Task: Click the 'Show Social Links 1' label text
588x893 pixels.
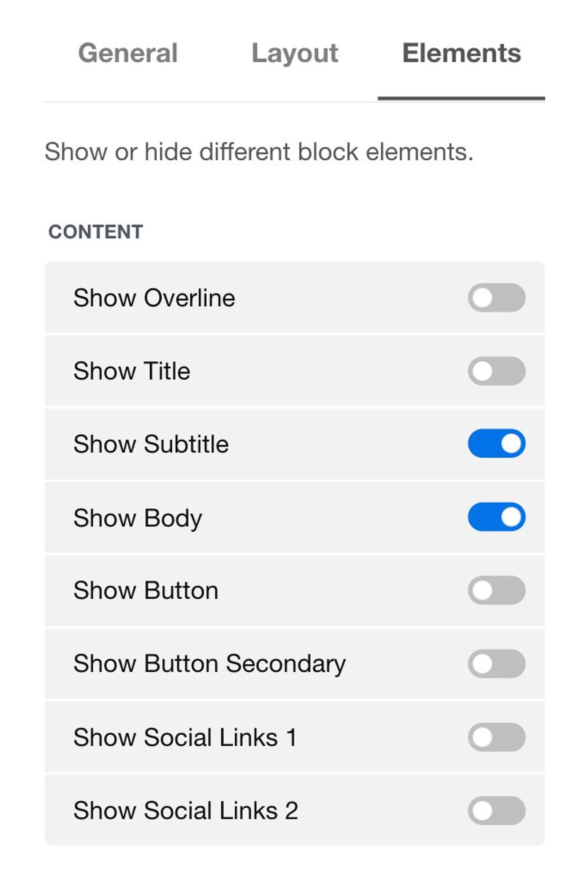Action: point(185,737)
